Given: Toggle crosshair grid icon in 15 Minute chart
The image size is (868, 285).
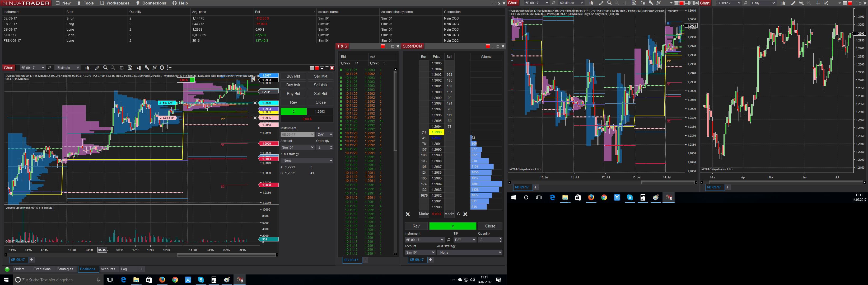Looking at the screenshot, I should click(x=122, y=68).
